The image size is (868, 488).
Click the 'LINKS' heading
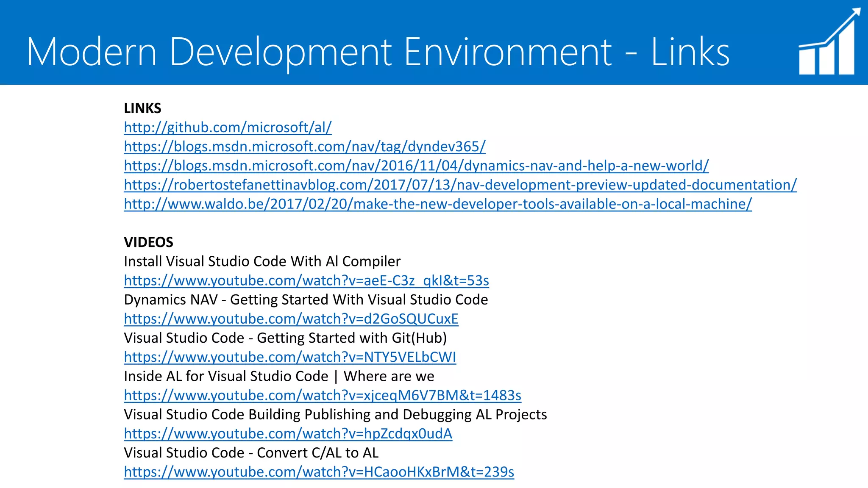click(x=142, y=108)
